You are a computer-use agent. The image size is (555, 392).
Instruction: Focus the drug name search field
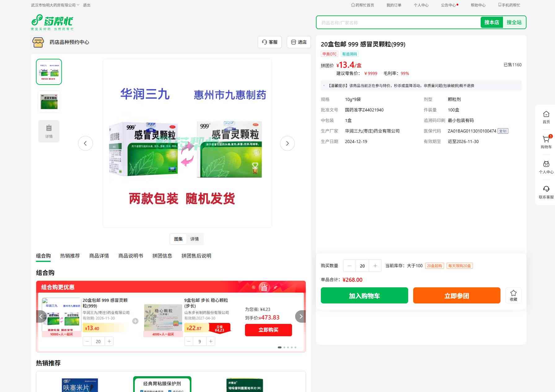tap(398, 23)
